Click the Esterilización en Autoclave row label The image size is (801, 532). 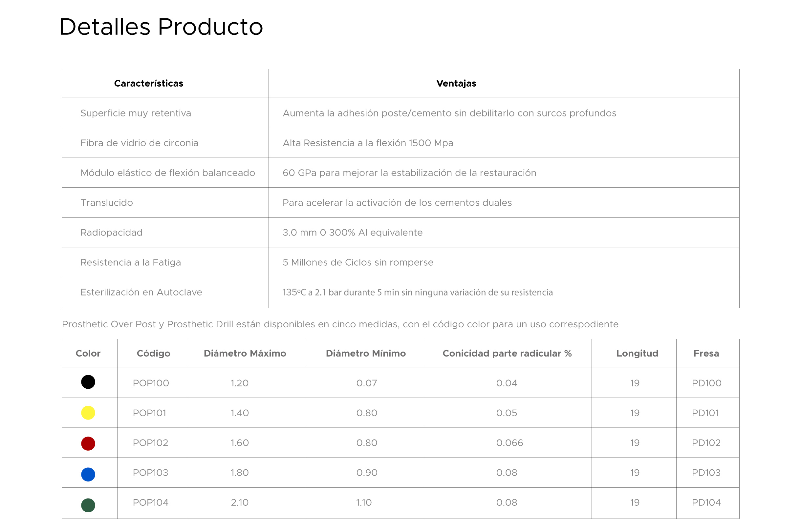tap(141, 292)
